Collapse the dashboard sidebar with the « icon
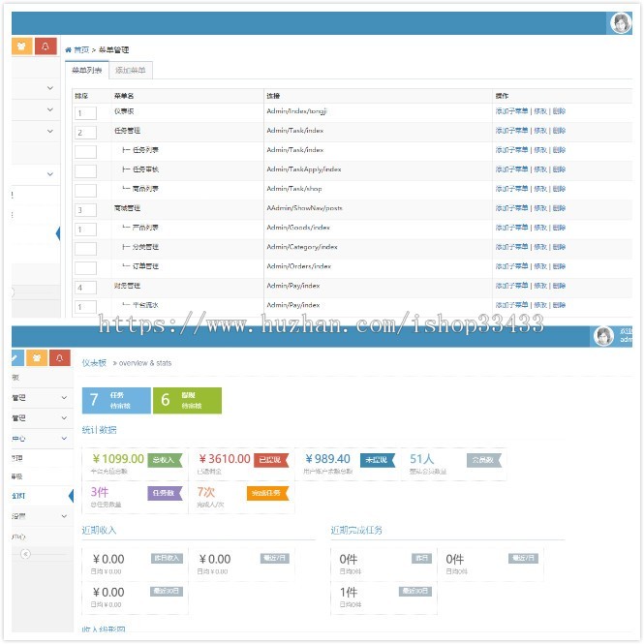 25,554
